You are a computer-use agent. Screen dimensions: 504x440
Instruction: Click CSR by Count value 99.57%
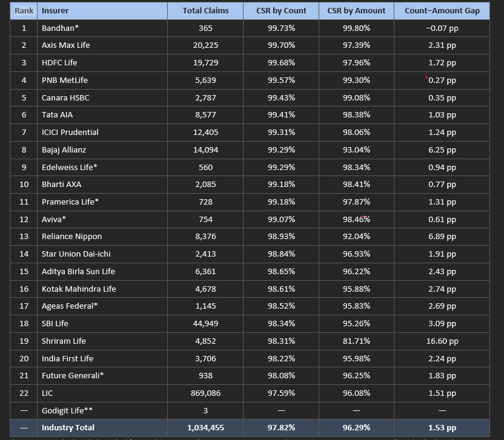pyautogui.click(x=281, y=80)
